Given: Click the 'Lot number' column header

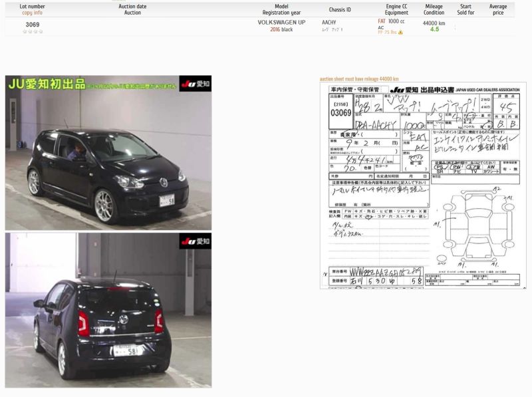Looking at the screenshot, I should click(32, 7).
